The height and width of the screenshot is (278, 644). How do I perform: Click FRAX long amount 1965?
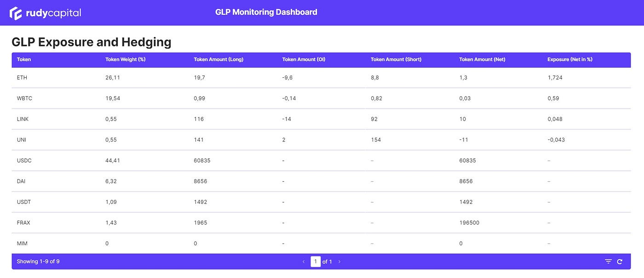pyautogui.click(x=201, y=223)
